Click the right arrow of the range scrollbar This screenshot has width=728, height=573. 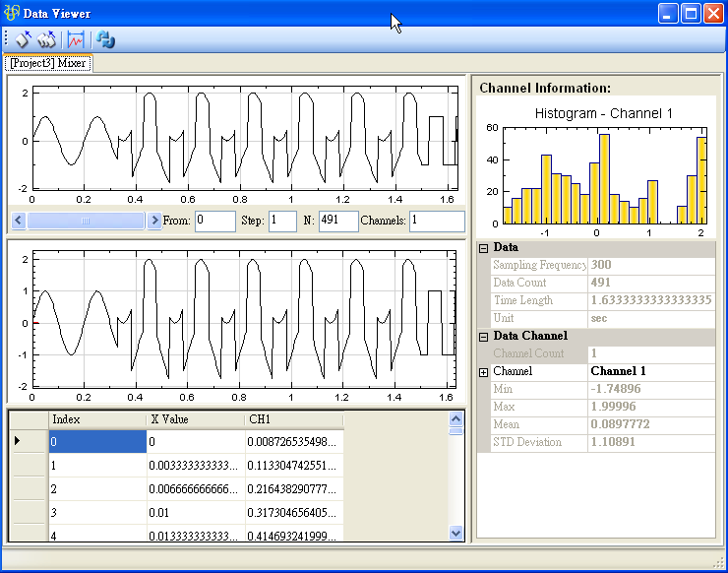pos(154,222)
